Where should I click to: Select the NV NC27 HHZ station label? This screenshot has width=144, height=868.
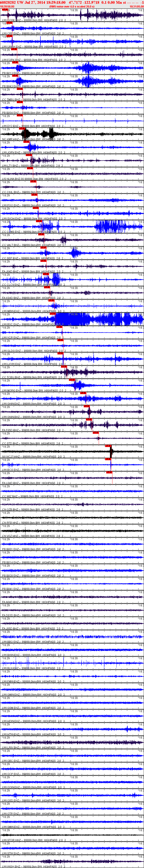[34, 456]
